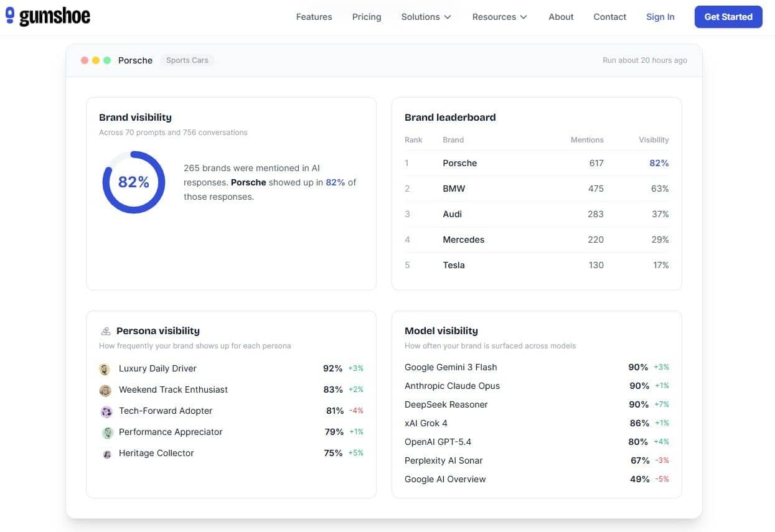Click the Luxury Daily Driver avatar icon
Viewport: 775px width, 532px height.
click(105, 369)
